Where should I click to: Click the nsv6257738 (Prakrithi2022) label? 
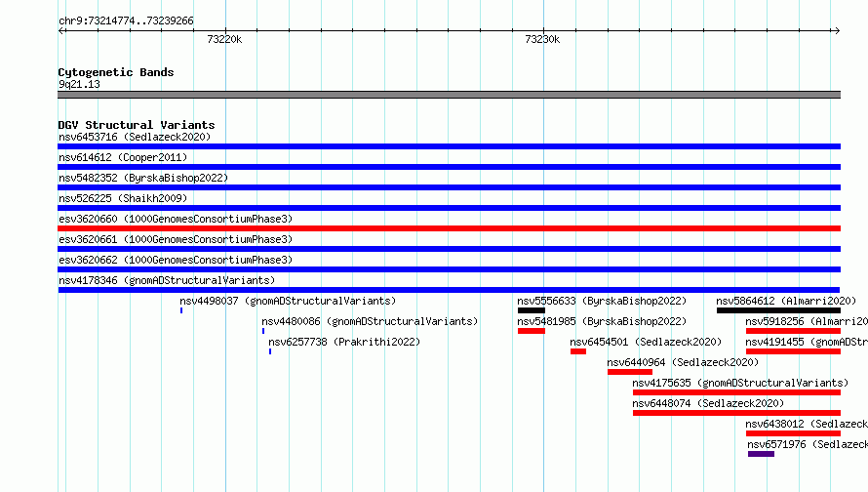pyautogui.click(x=344, y=342)
